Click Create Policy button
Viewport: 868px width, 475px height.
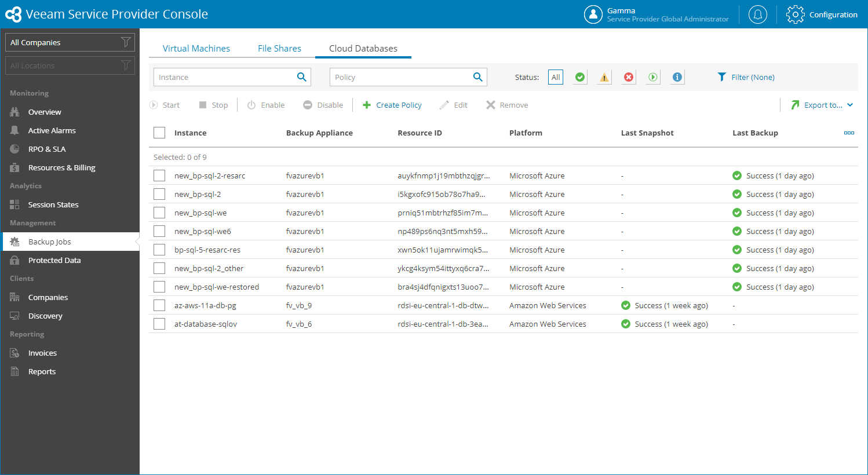(x=392, y=105)
